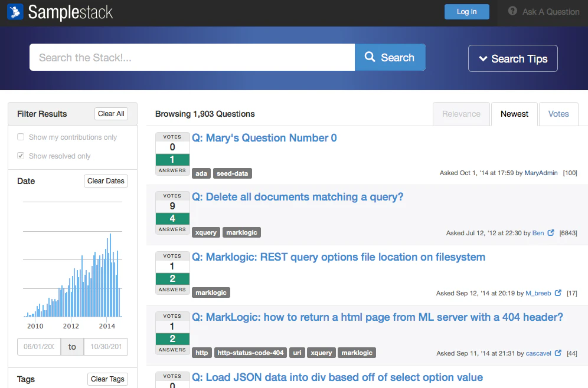The height and width of the screenshot is (388, 588).
Task: Open REST query options file location question
Action: (x=339, y=257)
